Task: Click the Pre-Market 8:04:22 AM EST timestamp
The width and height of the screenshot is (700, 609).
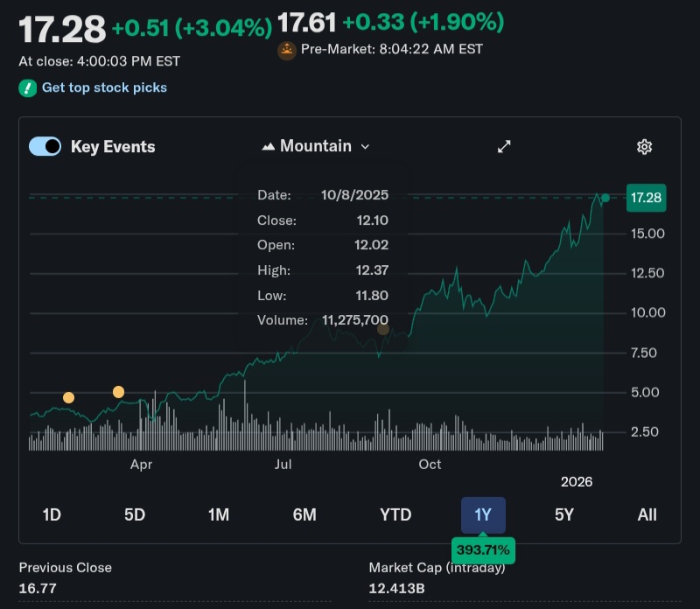Action: (x=391, y=49)
